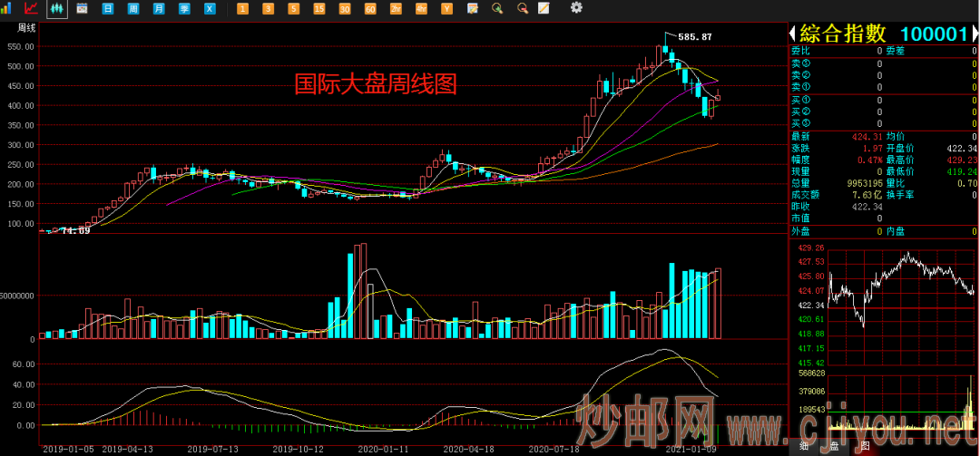The height and width of the screenshot is (456, 980).
Task: Select the quarterly (季) period button
Action: [x=184, y=8]
